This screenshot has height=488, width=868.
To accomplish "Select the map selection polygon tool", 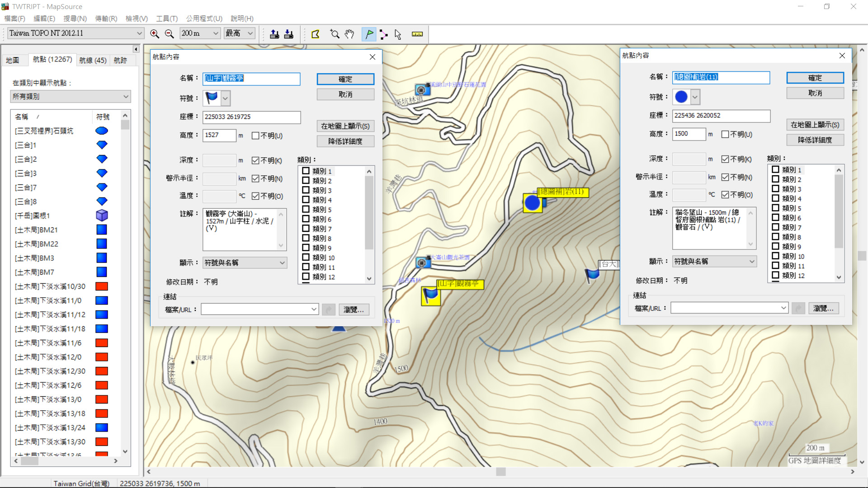I will coord(316,34).
